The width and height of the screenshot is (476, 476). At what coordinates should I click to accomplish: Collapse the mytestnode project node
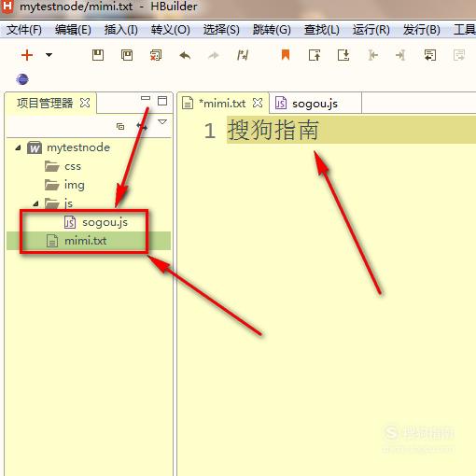(x=19, y=147)
